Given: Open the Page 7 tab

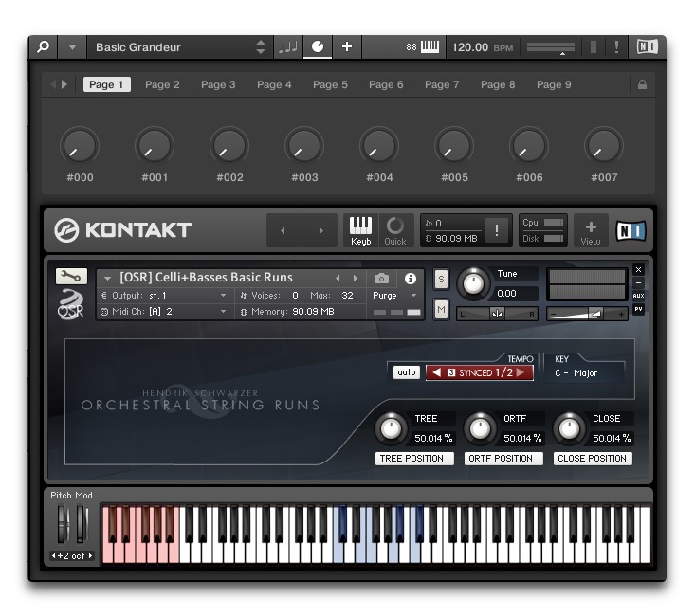Looking at the screenshot, I should (x=442, y=84).
